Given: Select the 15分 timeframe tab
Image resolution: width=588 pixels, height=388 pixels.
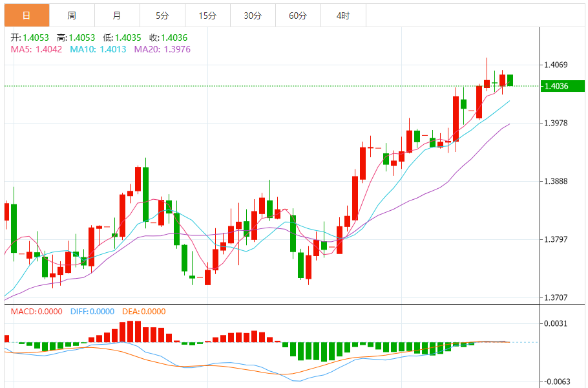Looking at the screenshot, I should tap(207, 16).
